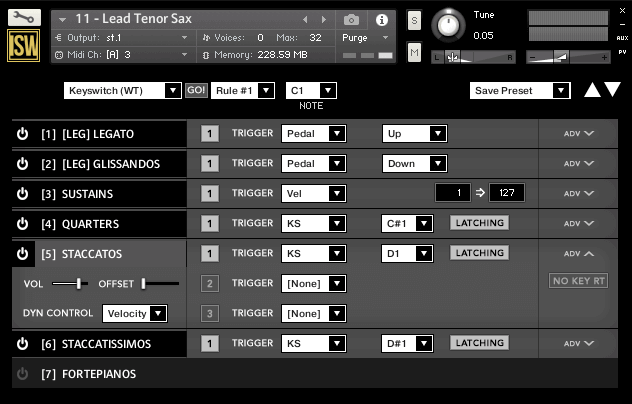
Task: Open the camera snapshot icon
Action: (351, 20)
